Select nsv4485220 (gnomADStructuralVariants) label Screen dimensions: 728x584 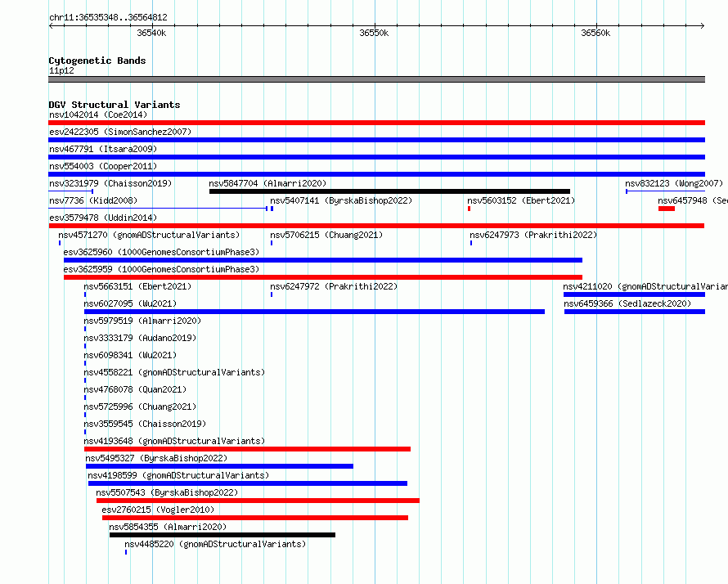tap(215, 544)
